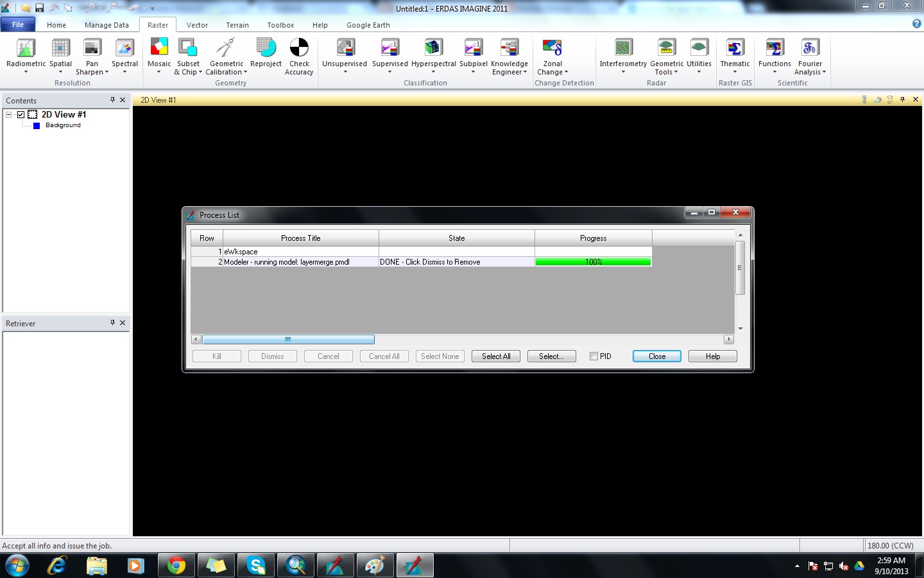The height and width of the screenshot is (578, 924).
Task: Open the Fourier Analysis icon
Action: coord(810,48)
